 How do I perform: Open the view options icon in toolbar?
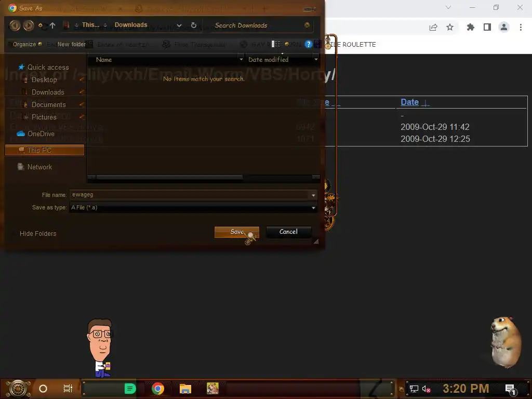point(276,44)
